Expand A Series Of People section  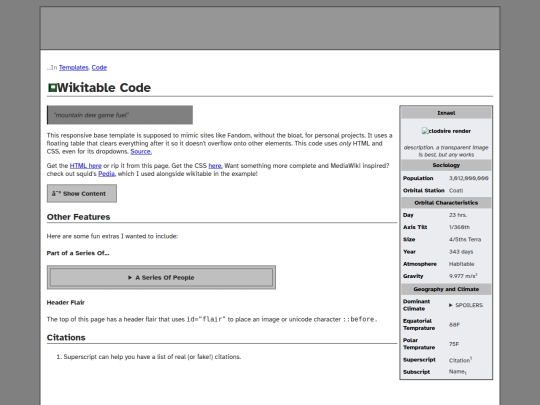(161, 278)
